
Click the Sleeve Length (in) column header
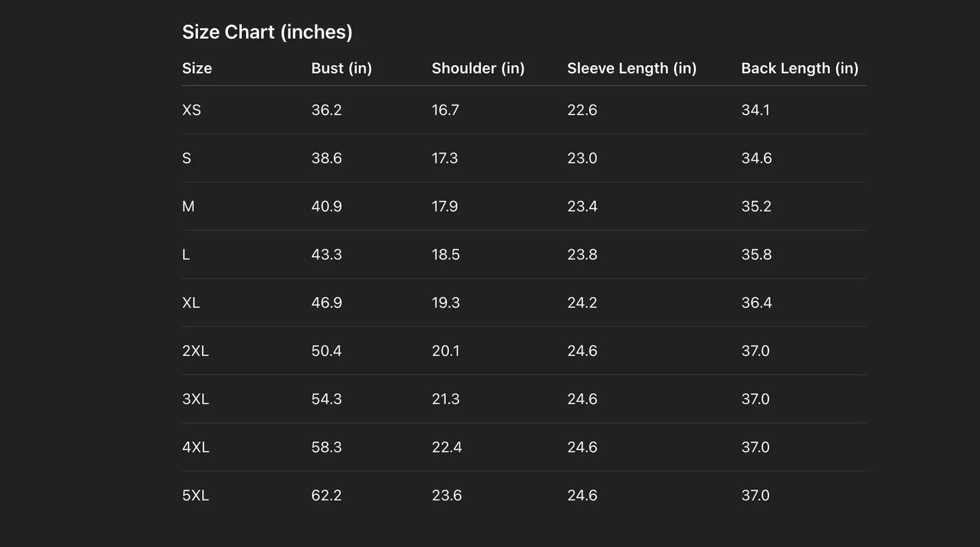631,68
